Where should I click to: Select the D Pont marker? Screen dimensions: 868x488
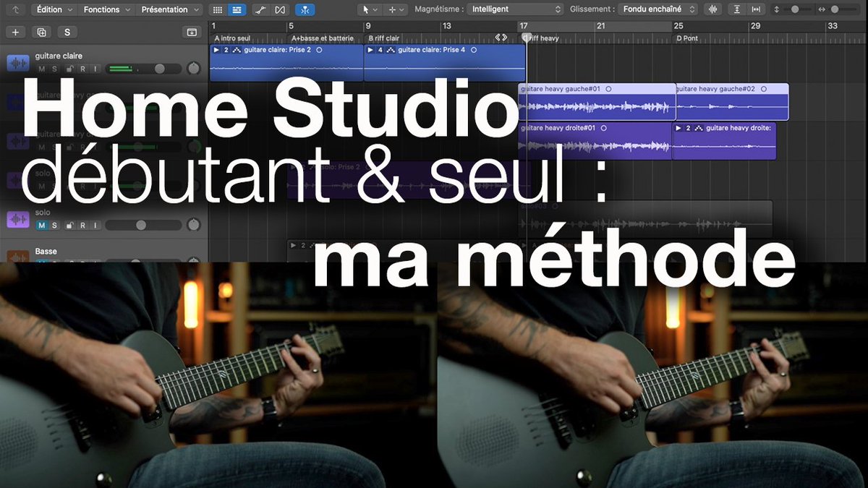point(686,38)
